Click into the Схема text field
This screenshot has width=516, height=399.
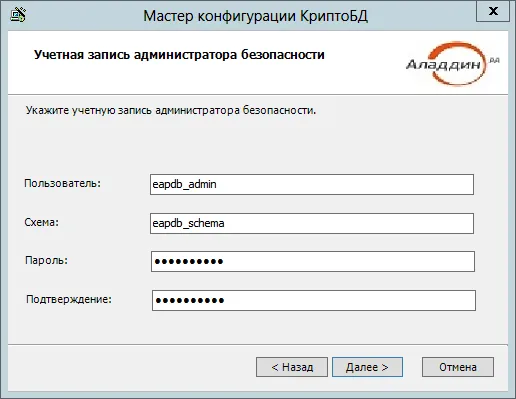pyautogui.click(x=312, y=223)
